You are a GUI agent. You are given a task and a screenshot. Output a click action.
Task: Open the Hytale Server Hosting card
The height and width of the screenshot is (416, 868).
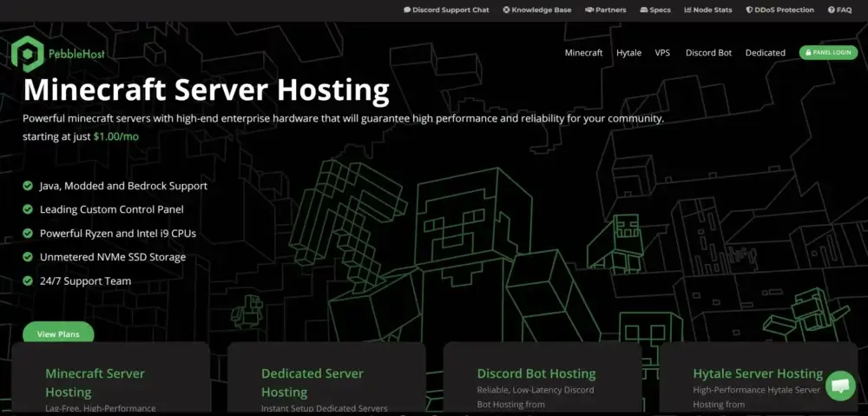tap(759, 379)
